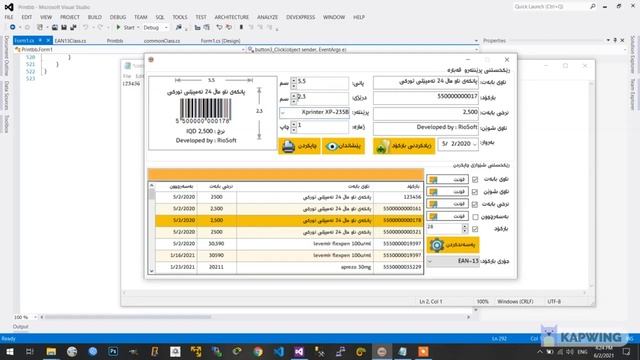This screenshot has width=640, height=360.
Task: Open VS Code from the taskbar
Action: coord(278,351)
